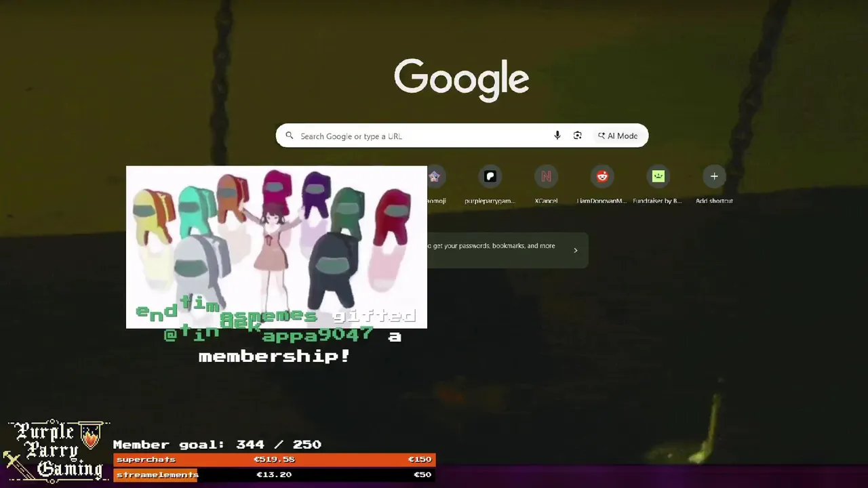Screen dimensions: 868x488
Task: Click the 'membership!' alert text
Action: pos(275,357)
